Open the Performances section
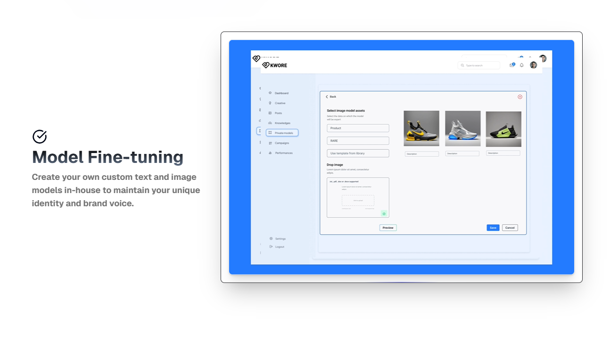Viewport: 610px width, 364px height. click(x=284, y=153)
